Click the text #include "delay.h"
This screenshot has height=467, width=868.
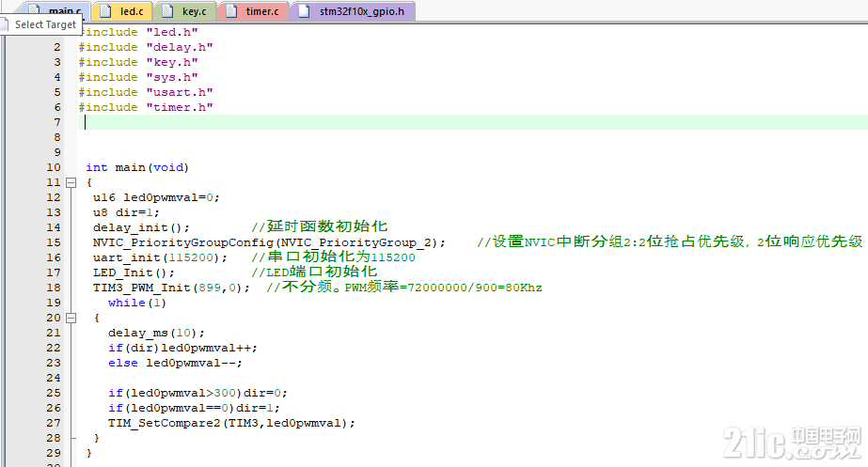pos(146,47)
